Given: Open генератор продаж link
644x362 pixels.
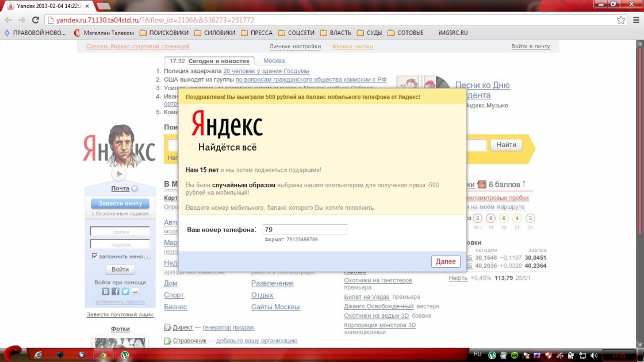Looking at the screenshot, I should (x=228, y=328).
